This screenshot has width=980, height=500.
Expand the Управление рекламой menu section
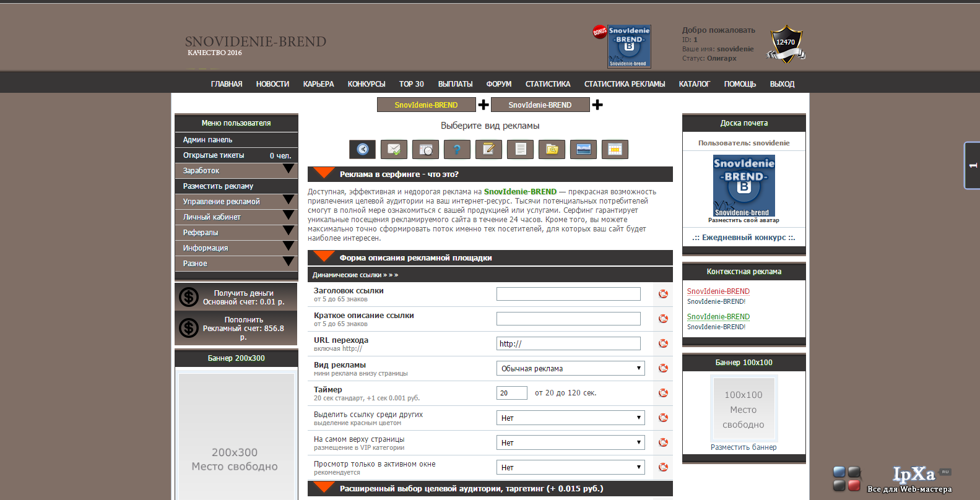pyautogui.click(x=236, y=202)
